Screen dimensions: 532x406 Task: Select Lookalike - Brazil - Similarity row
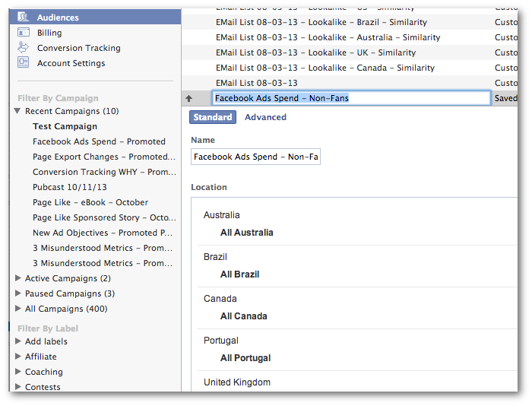pyautogui.click(x=350, y=22)
